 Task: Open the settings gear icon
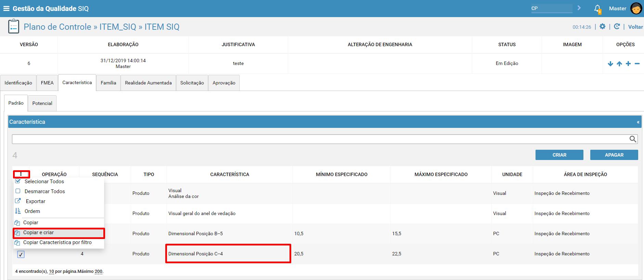point(603,27)
